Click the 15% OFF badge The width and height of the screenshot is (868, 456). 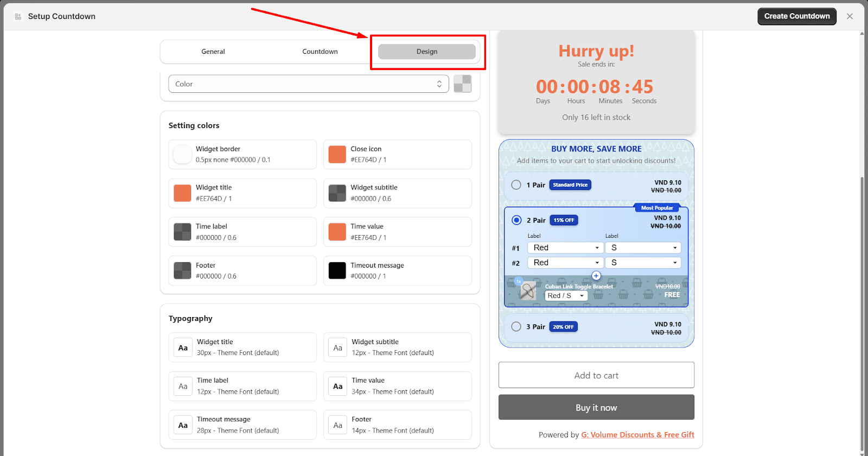click(564, 220)
